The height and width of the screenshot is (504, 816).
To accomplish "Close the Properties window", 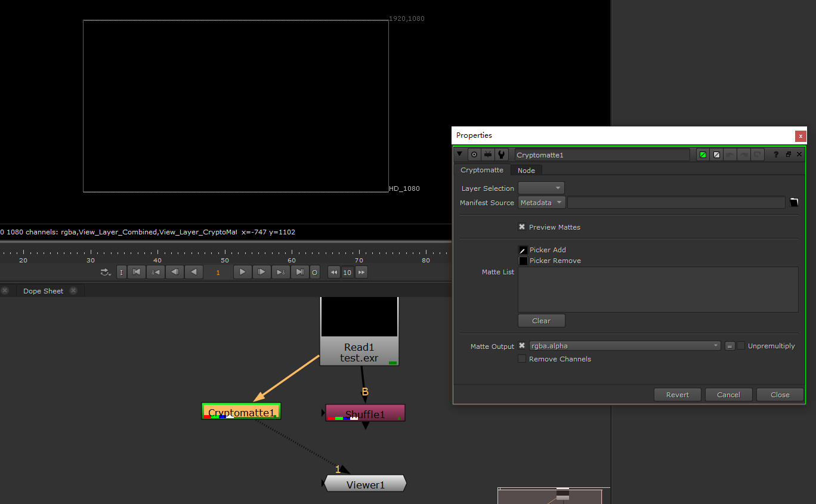I will tap(800, 136).
